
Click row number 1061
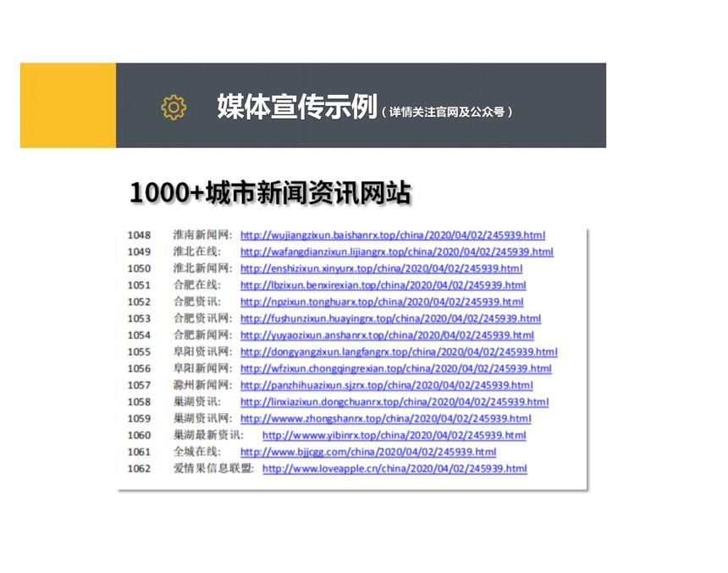pyautogui.click(x=140, y=453)
